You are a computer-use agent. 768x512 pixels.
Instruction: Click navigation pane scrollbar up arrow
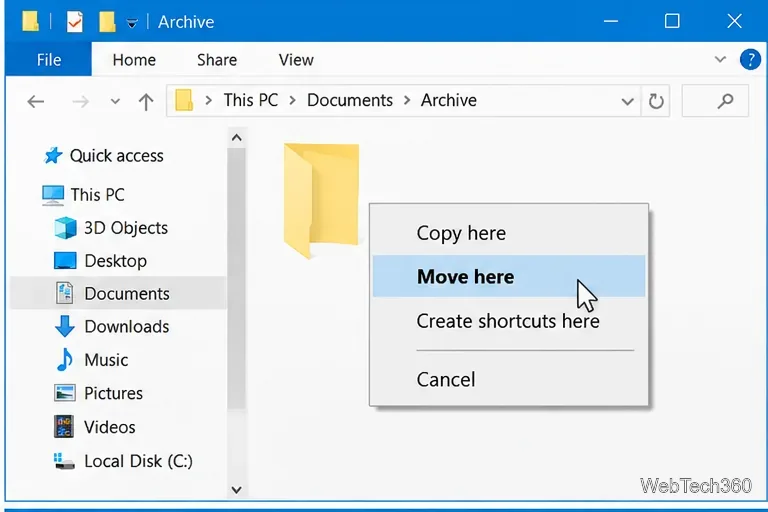tap(237, 138)
